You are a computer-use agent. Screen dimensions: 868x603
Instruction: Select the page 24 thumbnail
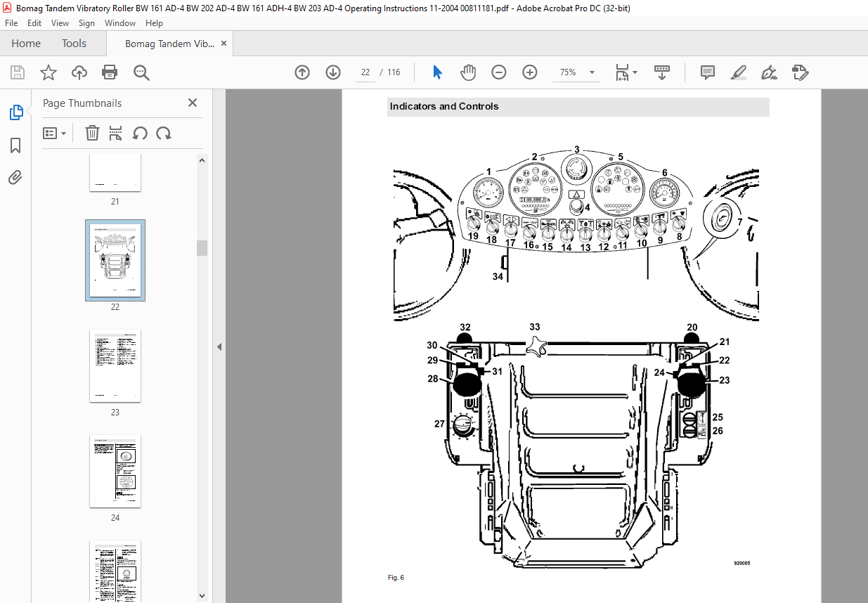pos(115,471)
